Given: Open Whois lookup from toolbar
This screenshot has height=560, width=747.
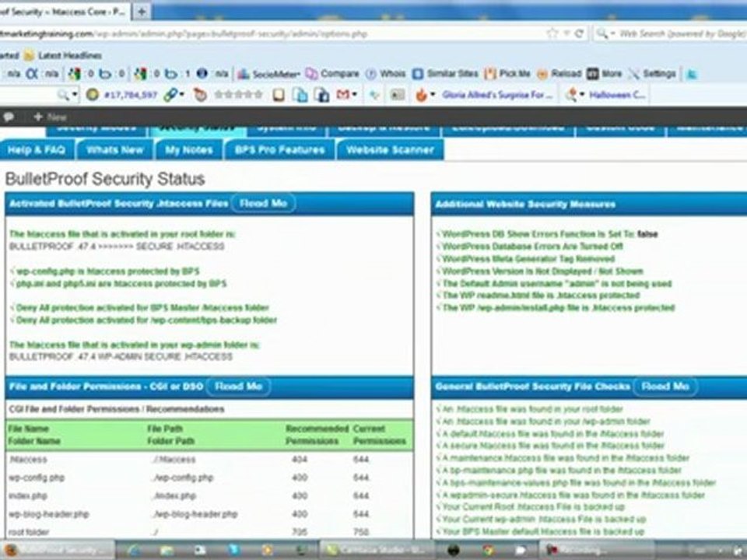Looking at the screenshot, I should pyautogui.click(x=385, y=74).
